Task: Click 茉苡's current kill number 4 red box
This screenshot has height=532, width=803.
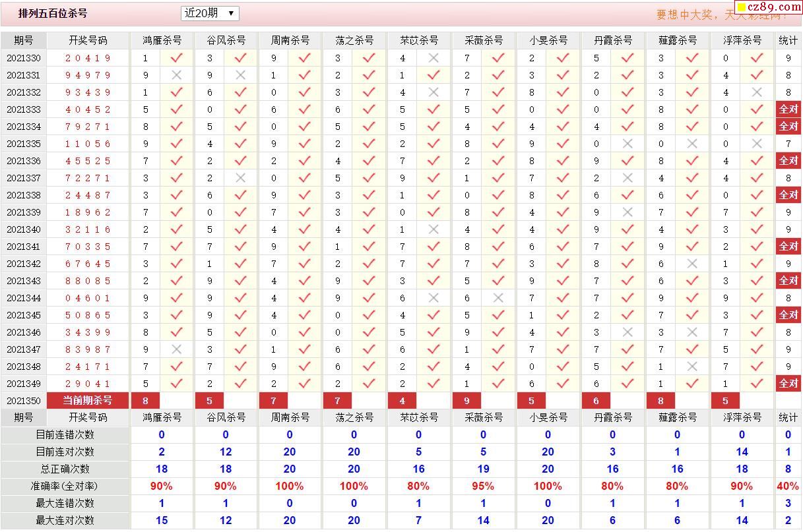Action: [x=402, y=401]
